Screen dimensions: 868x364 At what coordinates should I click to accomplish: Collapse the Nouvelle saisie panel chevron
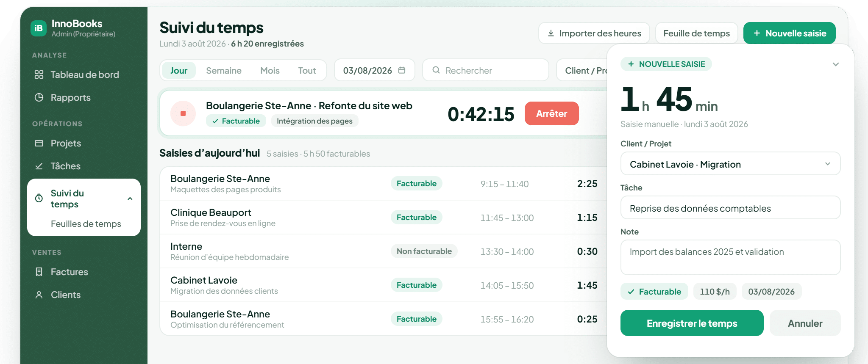click(x=835, y=64)
